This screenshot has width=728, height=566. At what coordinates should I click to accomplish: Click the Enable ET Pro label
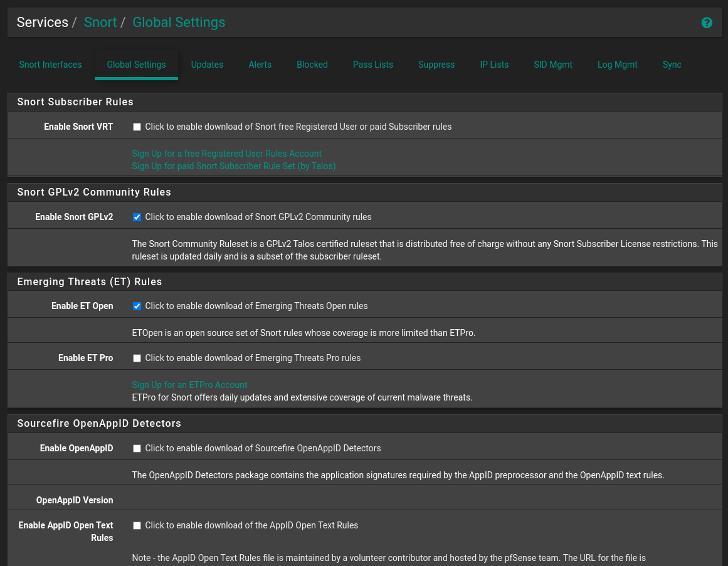85,358
